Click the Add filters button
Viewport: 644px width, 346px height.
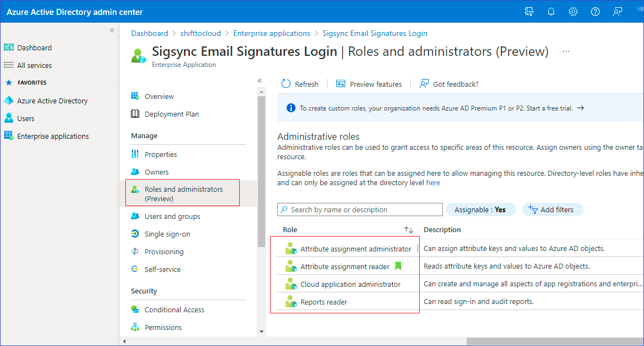[552, 209]
